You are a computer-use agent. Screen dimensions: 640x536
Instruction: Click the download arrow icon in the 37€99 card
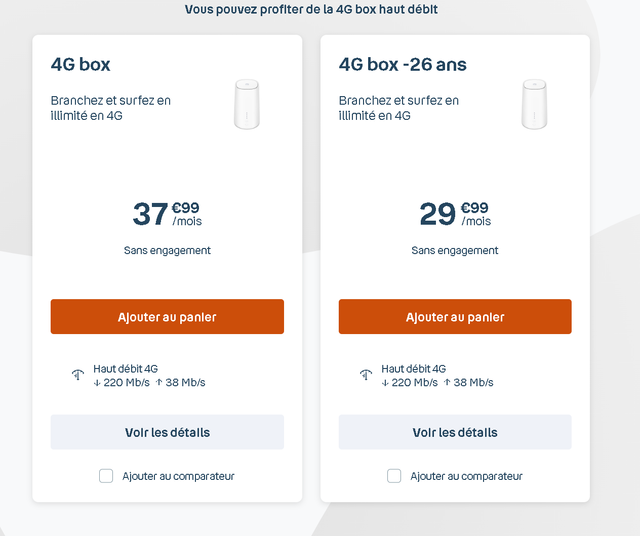(97, 382)
